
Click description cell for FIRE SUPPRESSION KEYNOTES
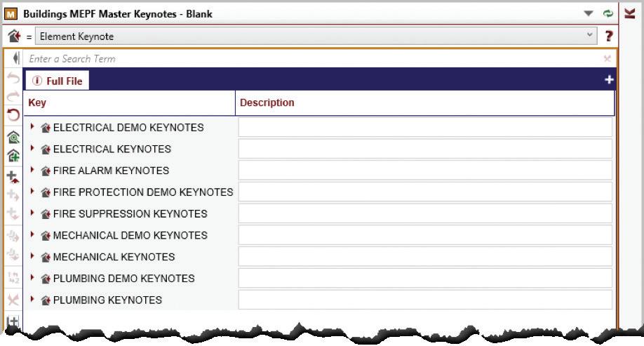(x=425, y=213)
